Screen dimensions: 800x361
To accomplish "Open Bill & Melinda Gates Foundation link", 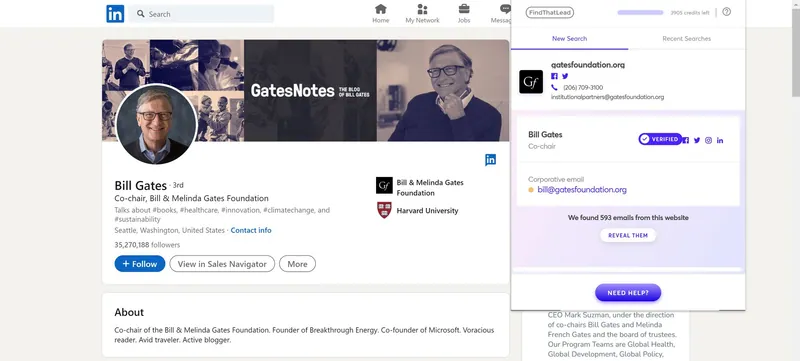I will click(430, 188).
